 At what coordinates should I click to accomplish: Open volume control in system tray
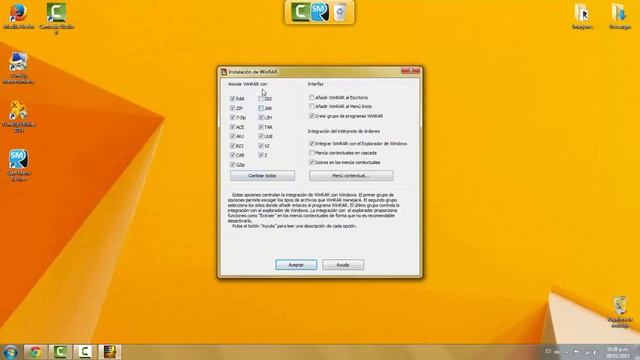[x=595, y=352]
